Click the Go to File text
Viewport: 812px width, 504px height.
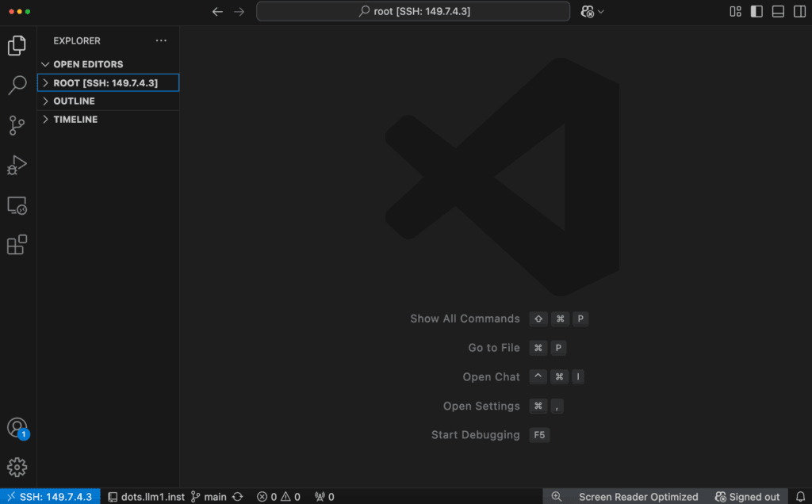point(494,348)
